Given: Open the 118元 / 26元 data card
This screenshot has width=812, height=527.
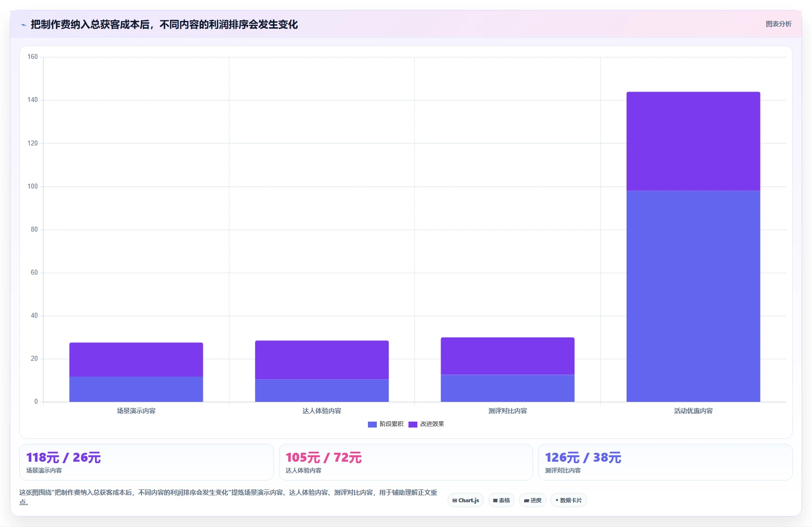Looking at the screenshot, I should click(146, 462).
